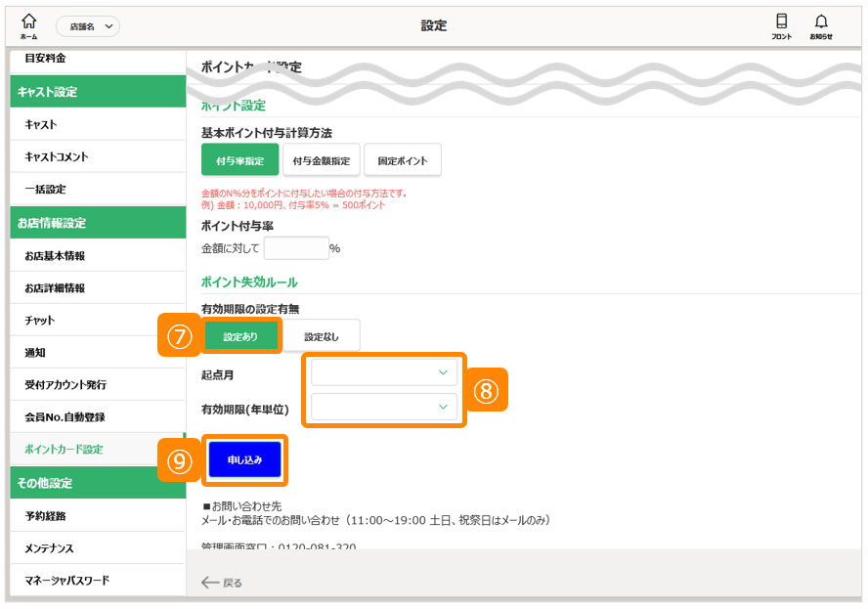
Task: Click the Home icon
Action: point(28,25)
